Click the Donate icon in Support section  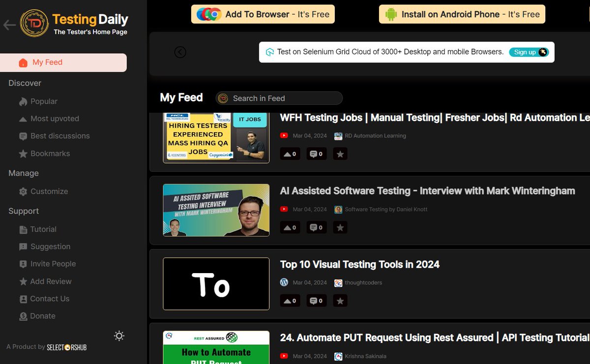click(x=23, y=316)
